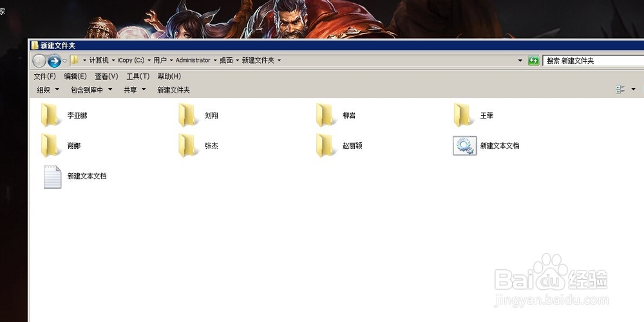Open the 组织 dropdown
644x322 pixels.
(x=48, y=90)
